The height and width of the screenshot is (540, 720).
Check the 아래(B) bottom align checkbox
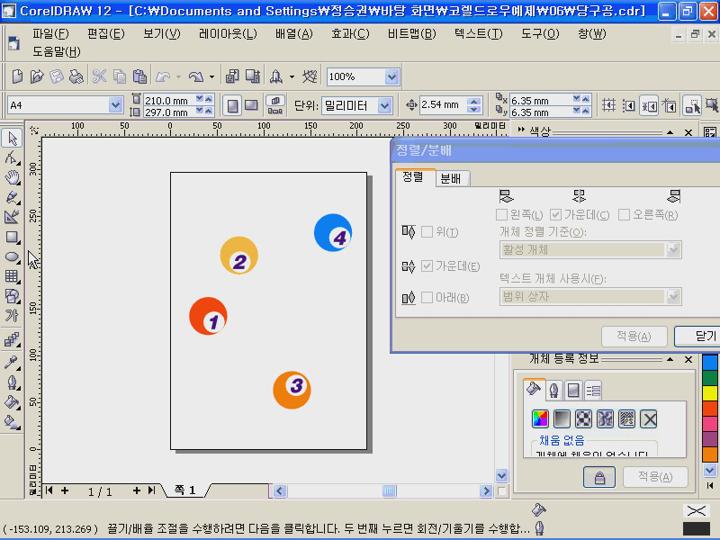pyautogui.click(x=427, y=298)
